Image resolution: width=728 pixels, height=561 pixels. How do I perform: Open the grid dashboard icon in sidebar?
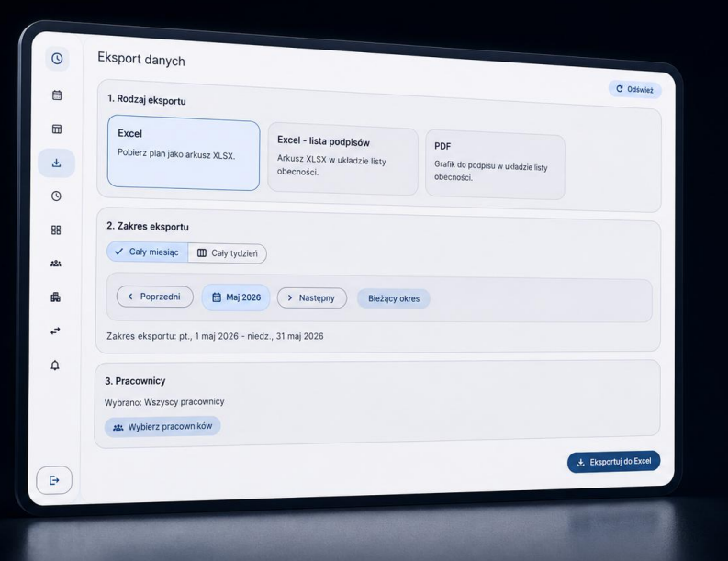tap(56, 230)
